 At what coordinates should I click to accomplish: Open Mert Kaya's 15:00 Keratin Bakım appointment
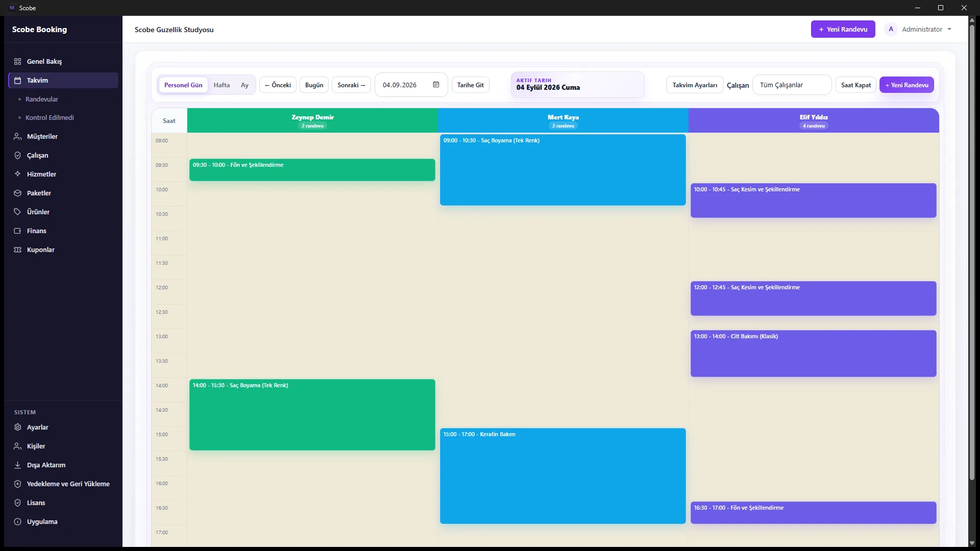click(562, 475)
